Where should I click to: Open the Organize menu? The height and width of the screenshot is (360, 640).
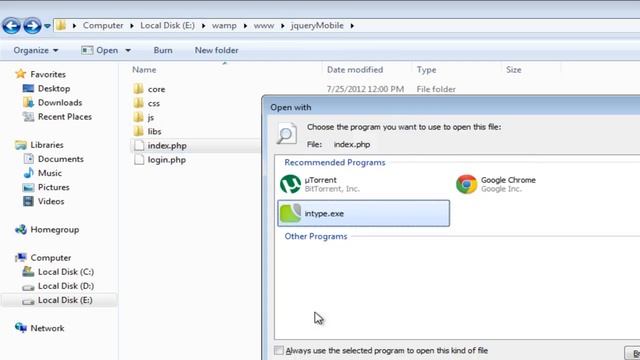click(x=36, y=50)
